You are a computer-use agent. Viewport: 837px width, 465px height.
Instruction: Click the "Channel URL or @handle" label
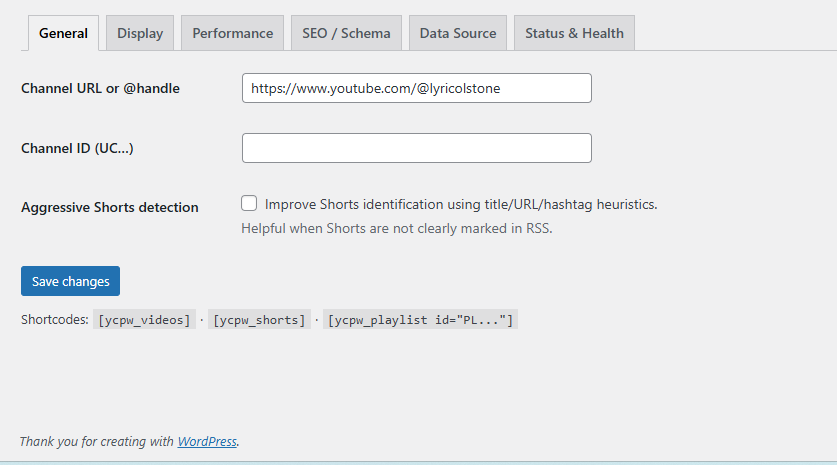100,88
